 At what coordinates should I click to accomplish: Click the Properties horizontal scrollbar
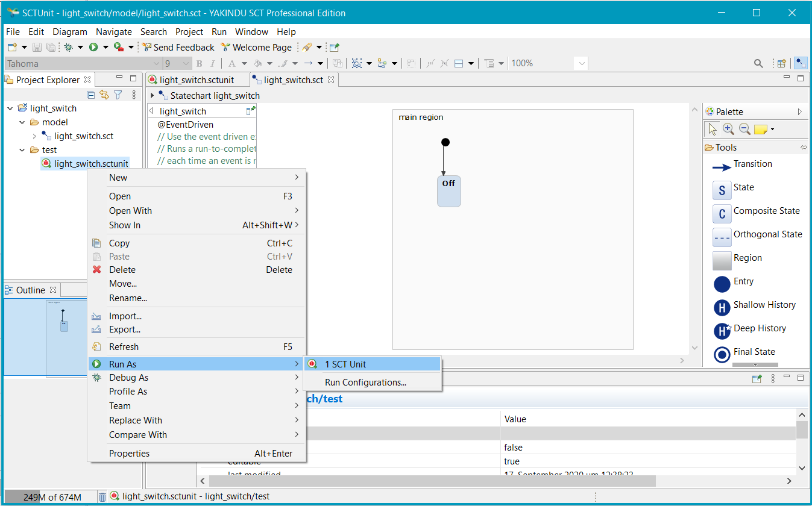[x=432, y=481]
